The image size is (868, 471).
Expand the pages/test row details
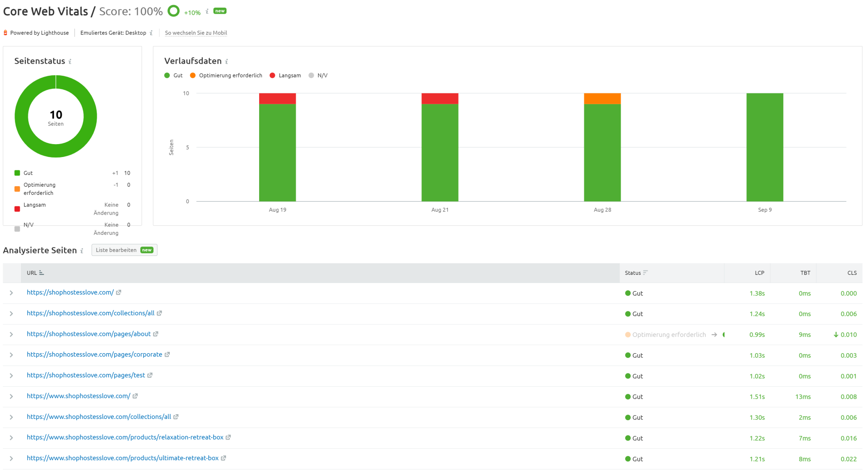tap(12, 376)
